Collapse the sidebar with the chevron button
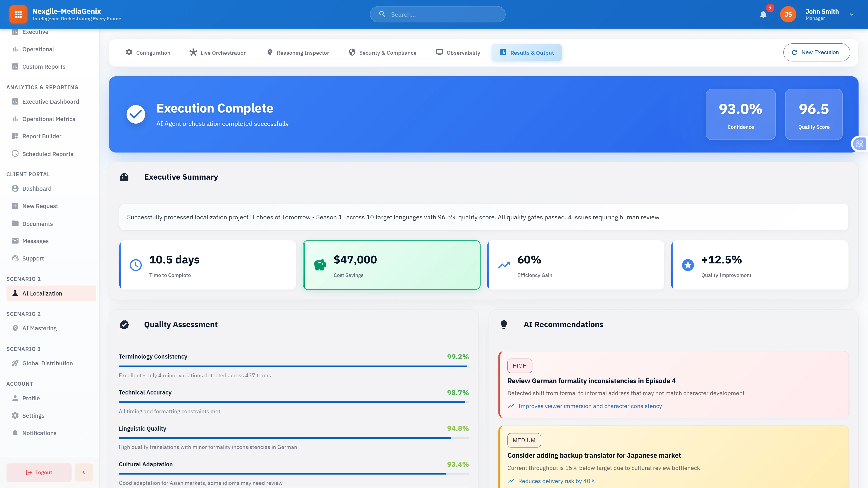868x488 pixels. 84,472
